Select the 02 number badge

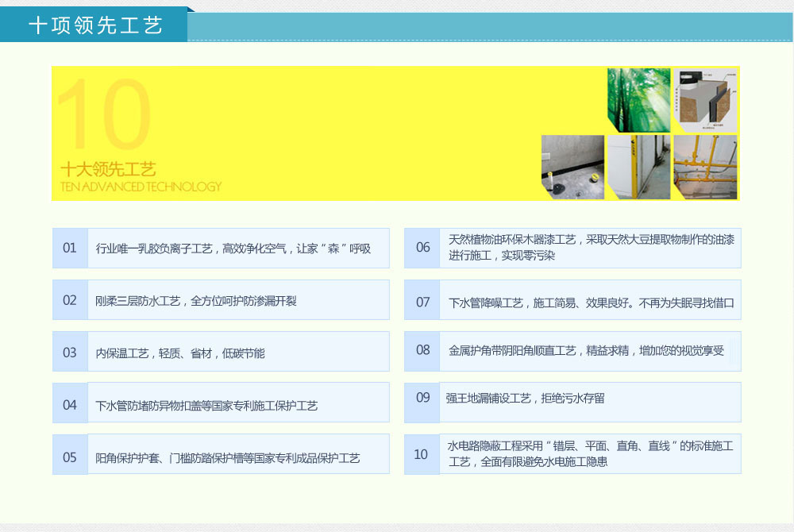click(70, 300)
